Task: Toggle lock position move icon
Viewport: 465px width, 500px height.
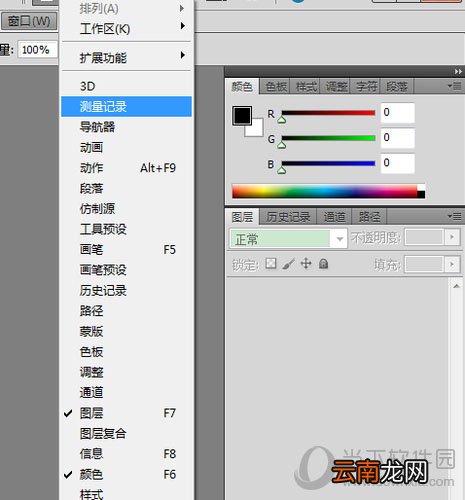Action: tap(306, 264)
